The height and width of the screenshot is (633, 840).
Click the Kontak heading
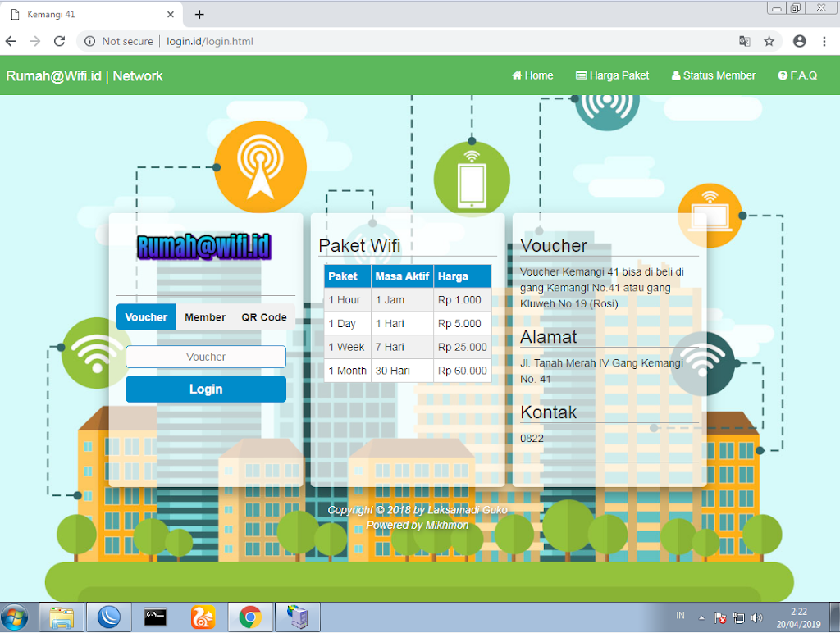pyautogui.click(x=549, y=412)
